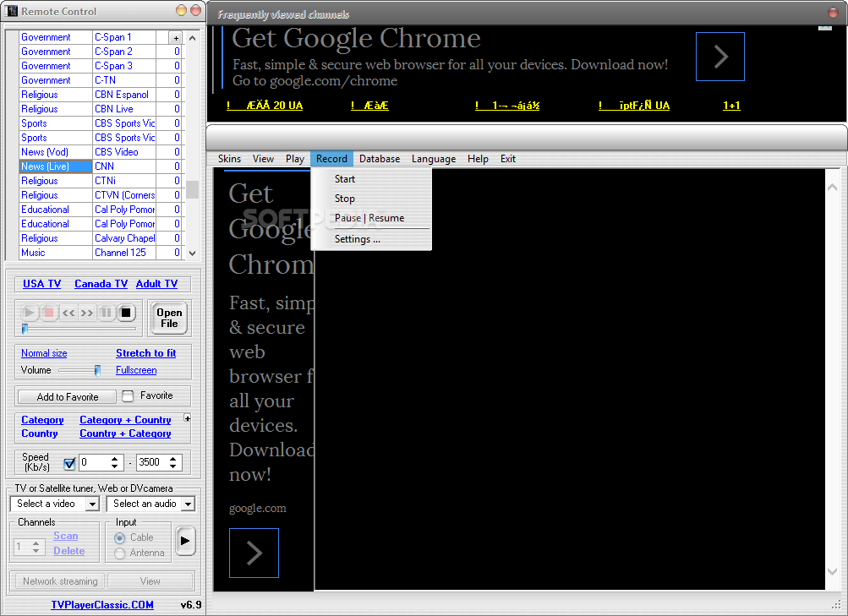Click the red Record transport button
Image resolution: width=848 pixels, height=616 pixels.
tap(49, 313)
